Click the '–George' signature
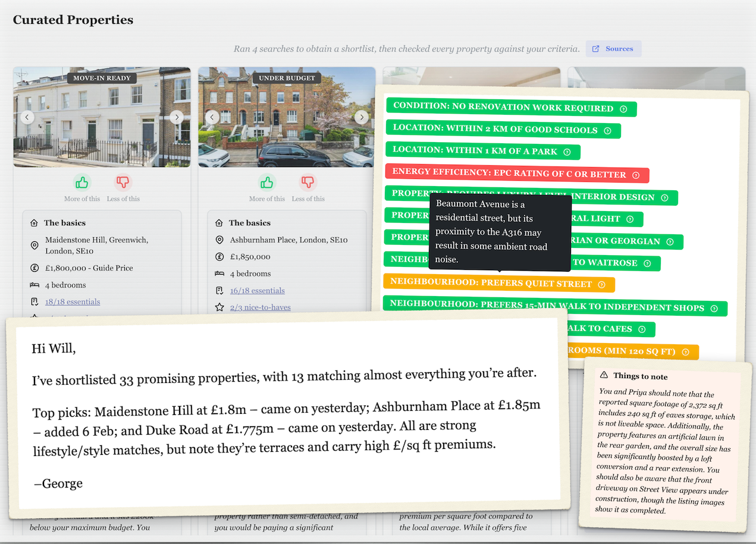Viewport: 756px width, 544px height. coord(58,483)
